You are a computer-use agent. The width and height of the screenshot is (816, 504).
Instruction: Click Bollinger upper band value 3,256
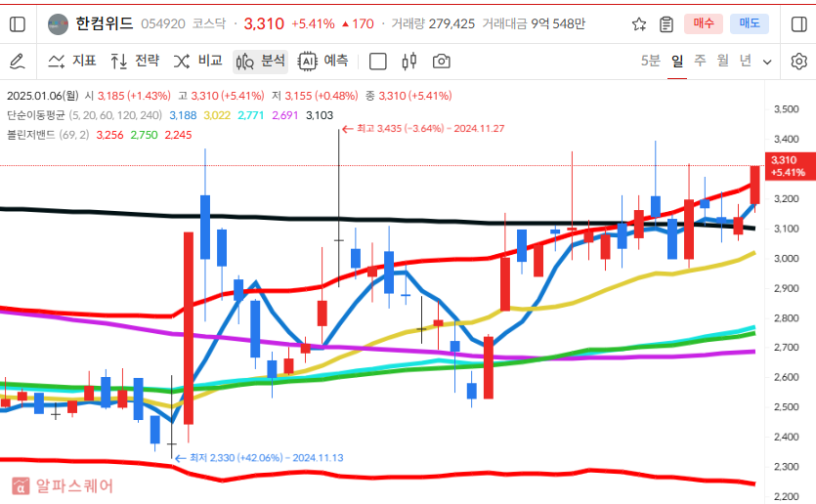click(109, 135)
